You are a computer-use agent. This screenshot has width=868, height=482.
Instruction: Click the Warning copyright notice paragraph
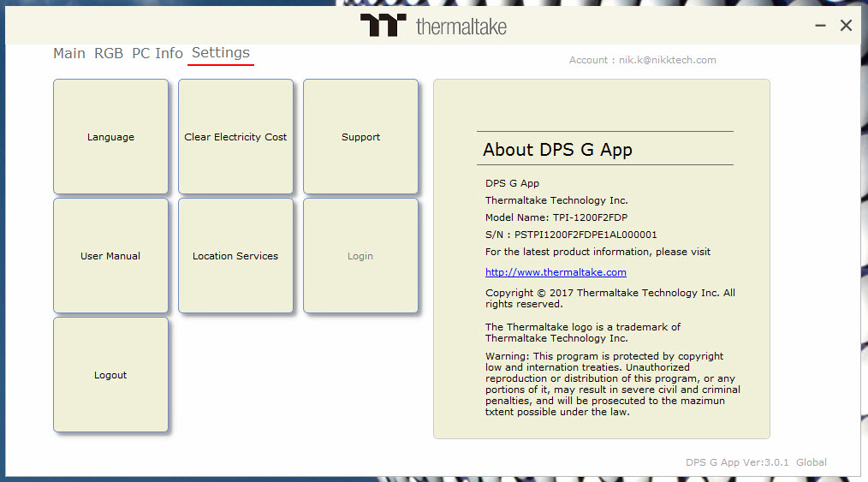[x=613, y=384]
